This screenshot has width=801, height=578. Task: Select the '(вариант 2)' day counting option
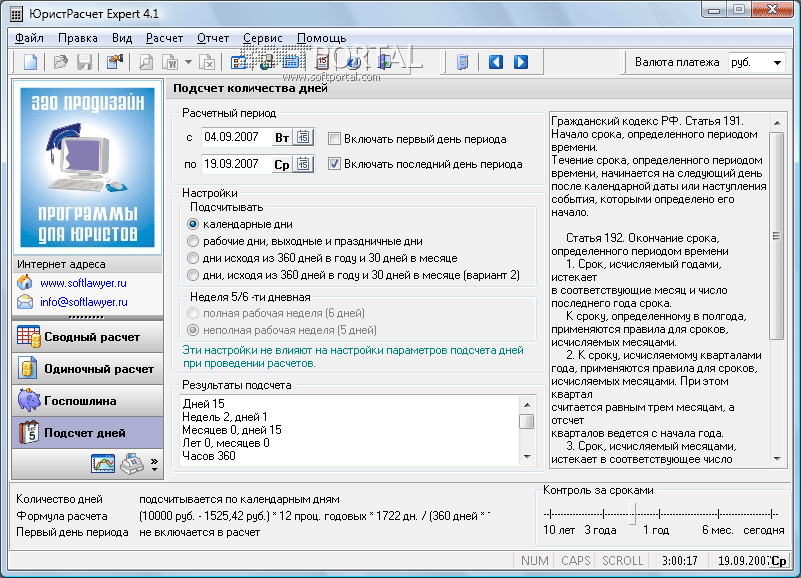193,275
